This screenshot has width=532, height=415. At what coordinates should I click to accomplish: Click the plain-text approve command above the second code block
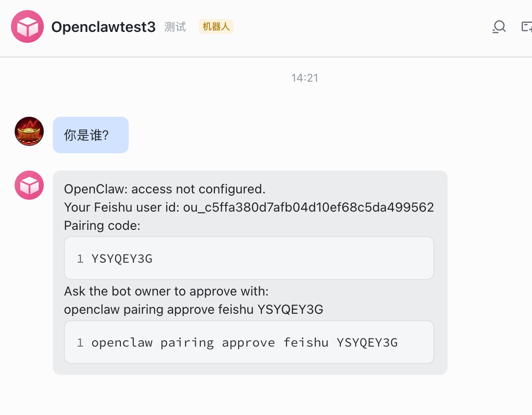tap(193, 310)
